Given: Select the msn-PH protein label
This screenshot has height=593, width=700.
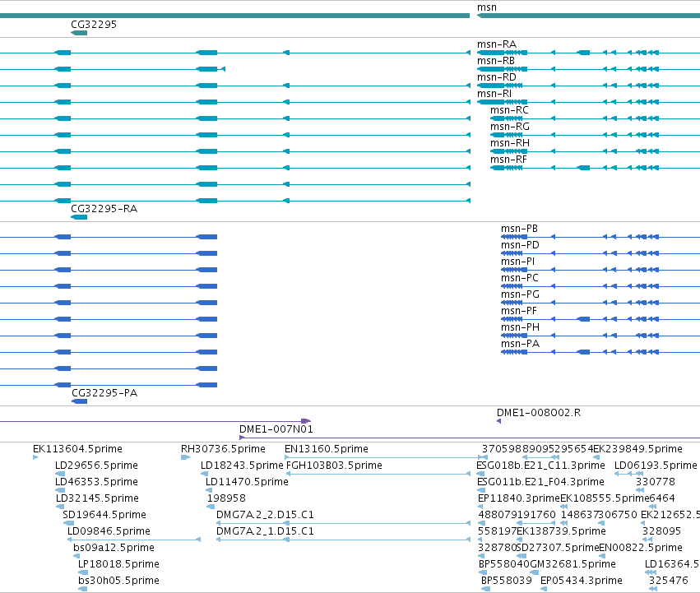Looking at the screenshot, I should 520,327.
